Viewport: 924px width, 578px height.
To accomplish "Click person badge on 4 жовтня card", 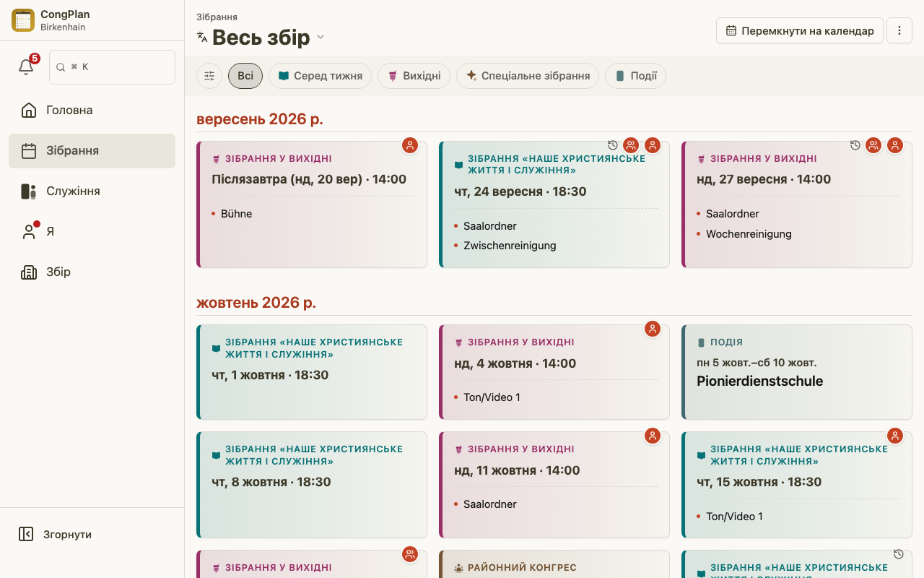I will tap(653, 329).
